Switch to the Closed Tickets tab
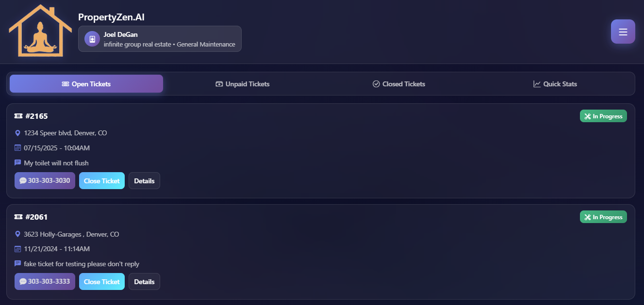Image resolution: width=644 pixels, height=305 pixels. pyautogui.click(x=398, y=83)
